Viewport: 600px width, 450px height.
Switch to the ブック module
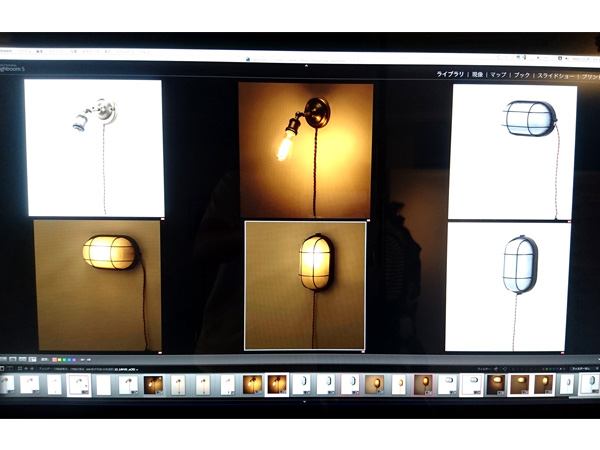point(522,75)
